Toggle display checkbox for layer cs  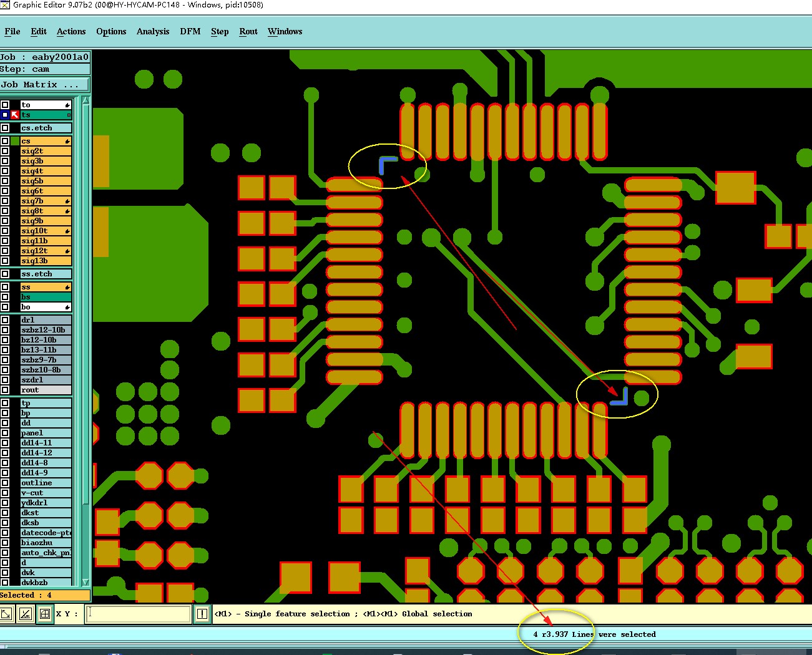pyautogui.click(x=5, y=141)
